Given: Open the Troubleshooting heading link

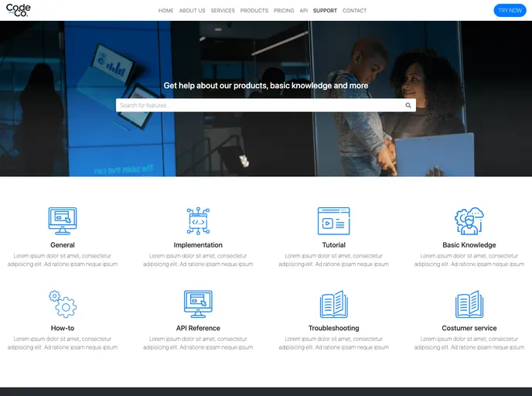Looking at the screenshot, I should 333,328.
